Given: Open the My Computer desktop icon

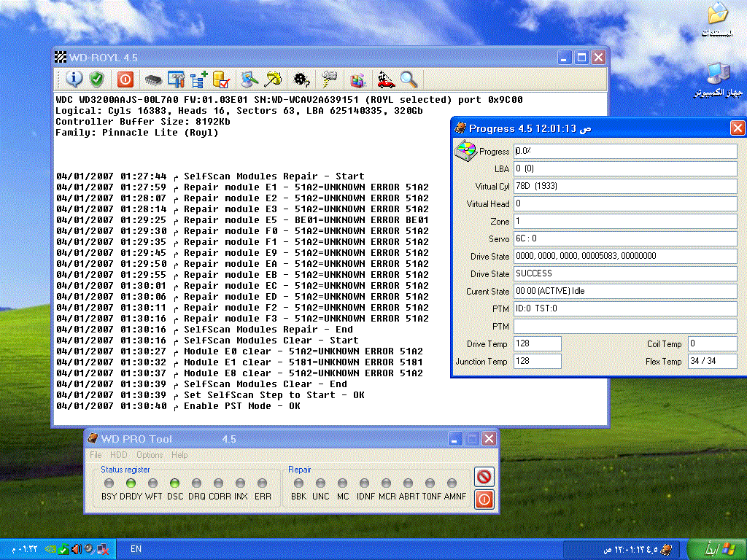Looking at the screenshot, I should (718, 80).
